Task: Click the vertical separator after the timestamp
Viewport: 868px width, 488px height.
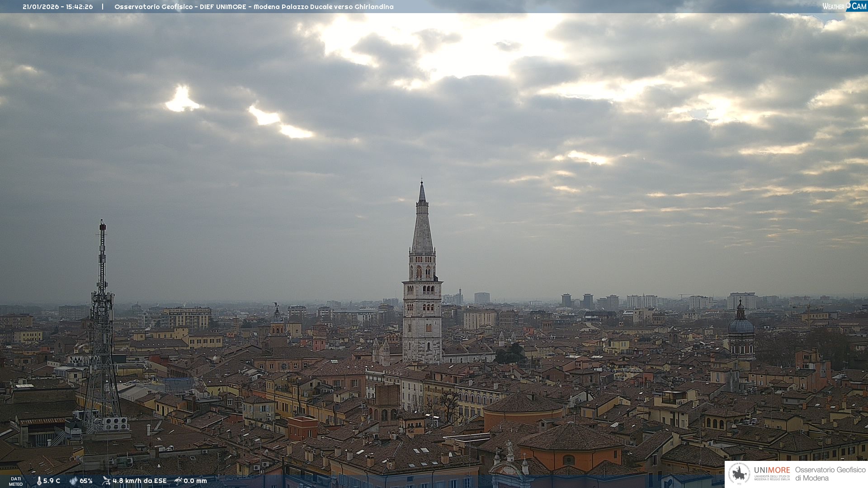Action: pos(103,7)
